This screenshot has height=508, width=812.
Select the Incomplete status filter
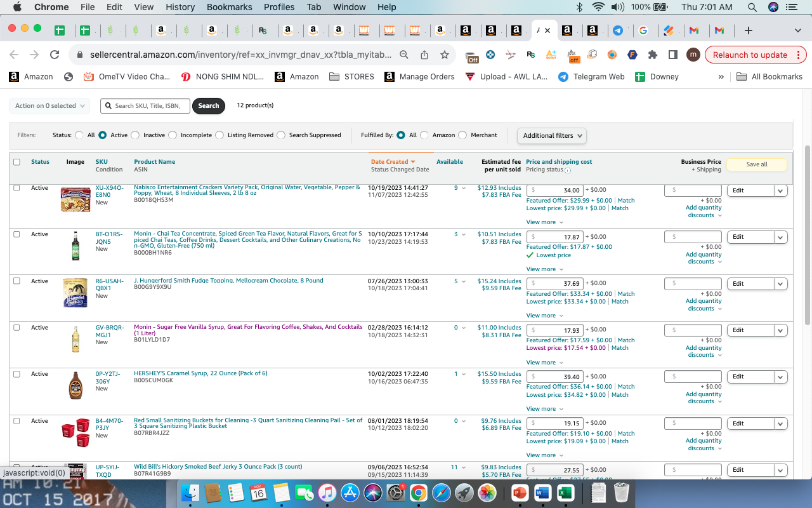click(x=173, y=135)
